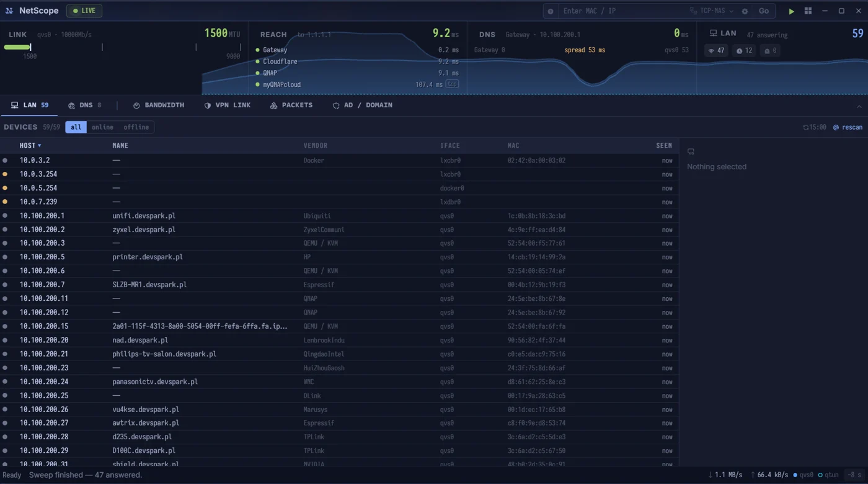The height and width of the screenshot is (484, 868).
Task: Open the BANDWIDTH tab
Action: click(159, 105)
